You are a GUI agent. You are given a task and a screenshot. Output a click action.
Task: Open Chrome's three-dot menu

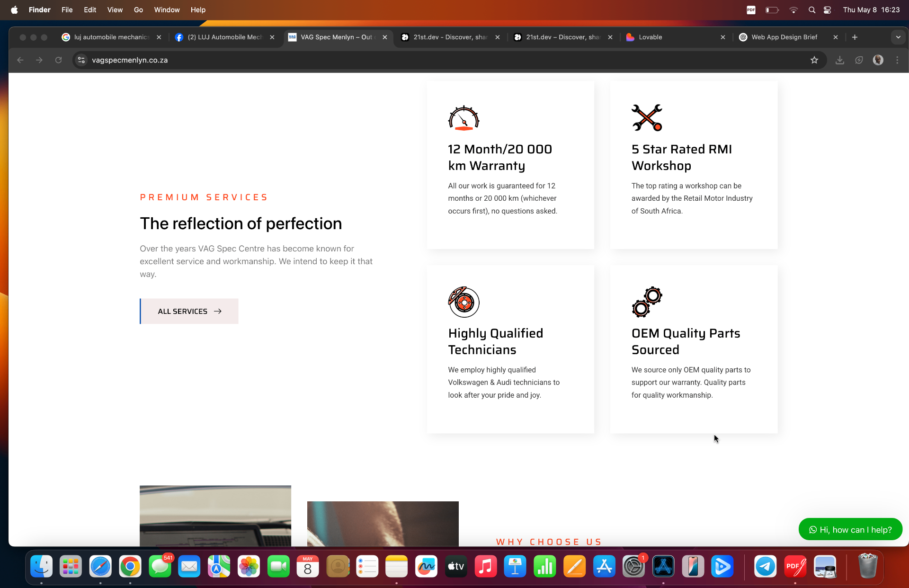click(x=897, y=60)
